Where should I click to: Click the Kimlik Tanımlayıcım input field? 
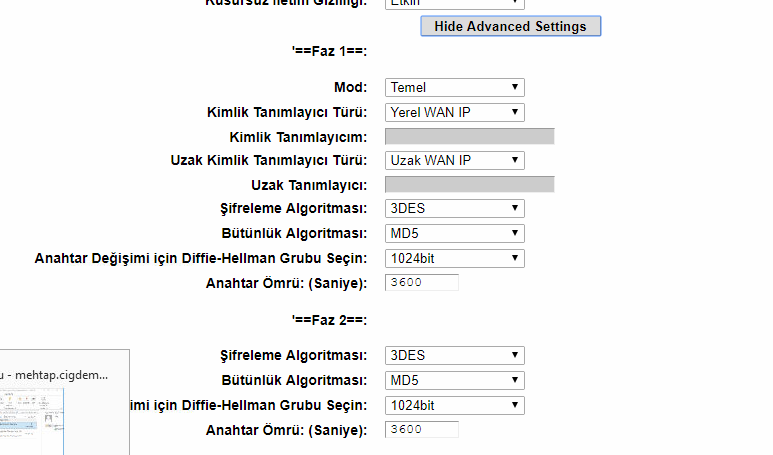click(x=469, y=136)
